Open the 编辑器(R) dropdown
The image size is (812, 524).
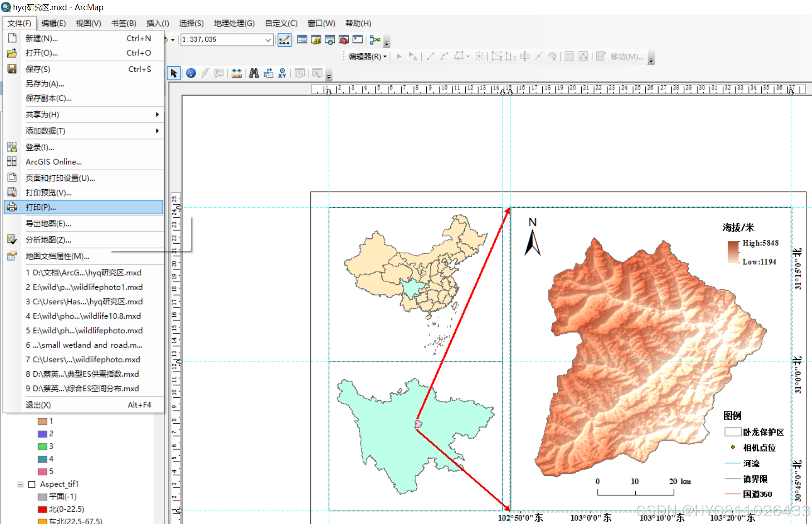tap(367, 57)
